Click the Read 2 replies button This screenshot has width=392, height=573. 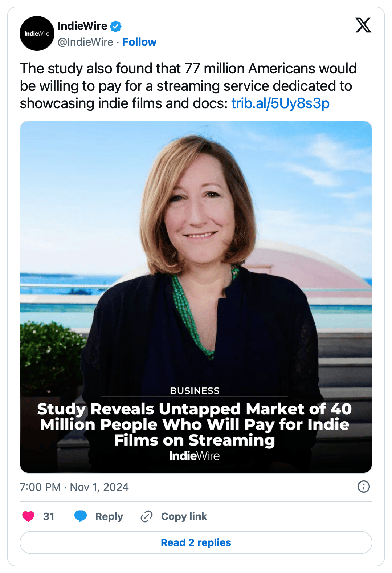(196, 542)
